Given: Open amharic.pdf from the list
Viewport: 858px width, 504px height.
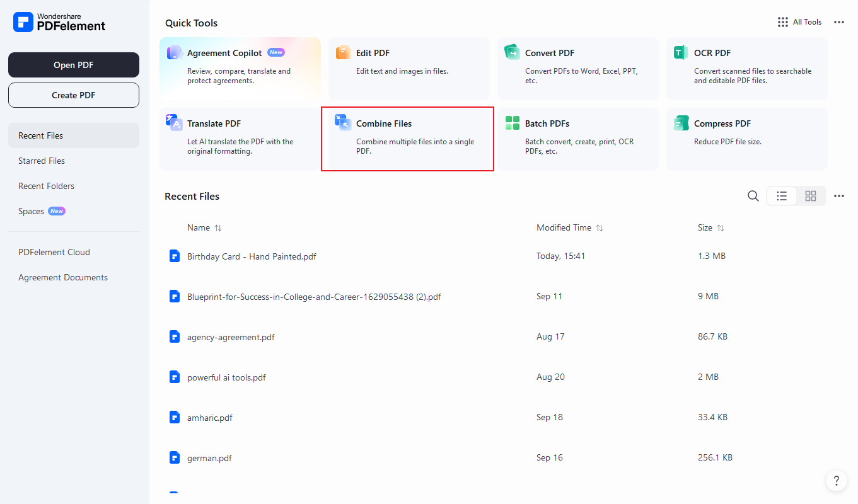Looking at the screenshot, I should (210, 418).
